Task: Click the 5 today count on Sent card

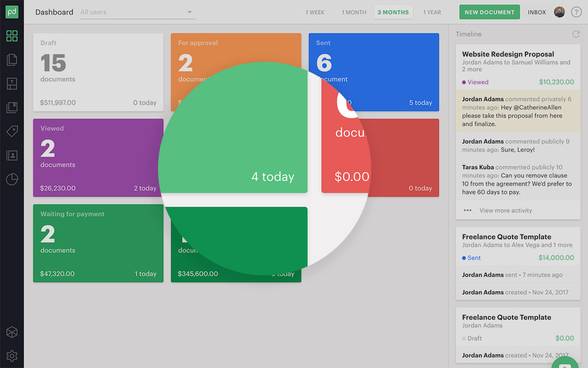Action: 421,103
